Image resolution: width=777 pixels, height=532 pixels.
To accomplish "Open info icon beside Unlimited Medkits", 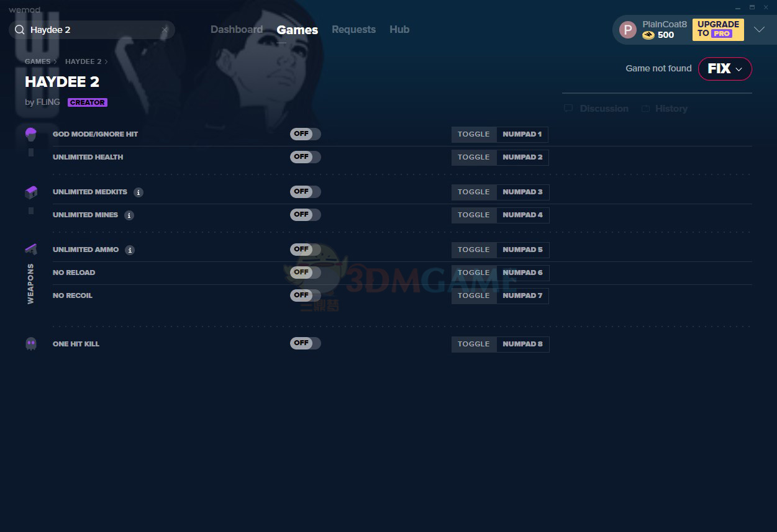I will tap(139, 192).
